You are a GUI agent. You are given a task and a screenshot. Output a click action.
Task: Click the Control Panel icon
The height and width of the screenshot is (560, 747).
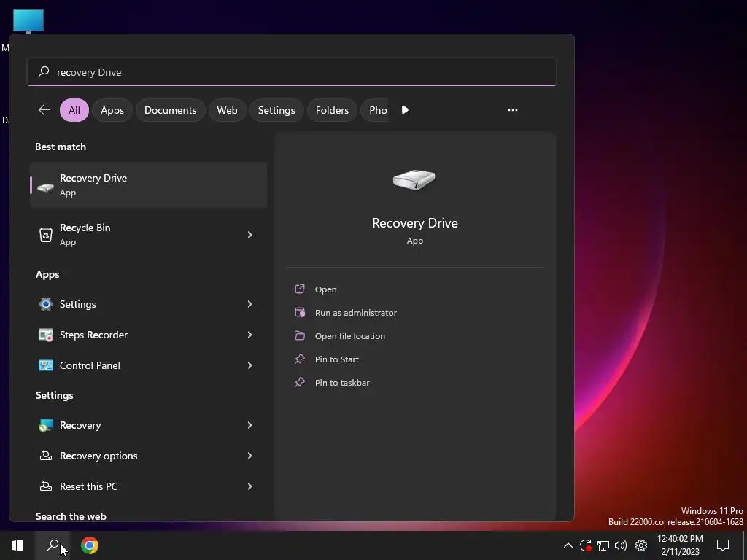(x=46, y=365)
